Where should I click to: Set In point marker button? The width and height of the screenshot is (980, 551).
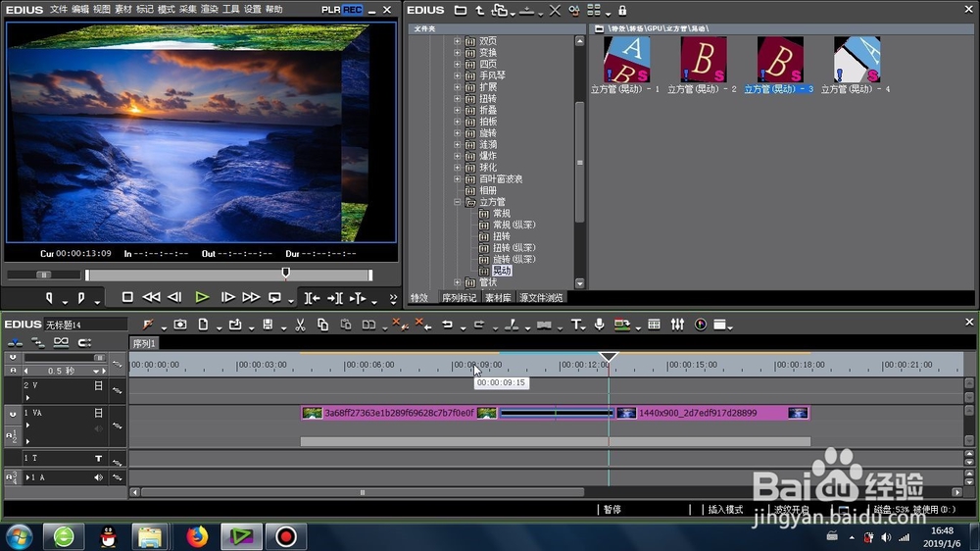click(x=49, y=298)
